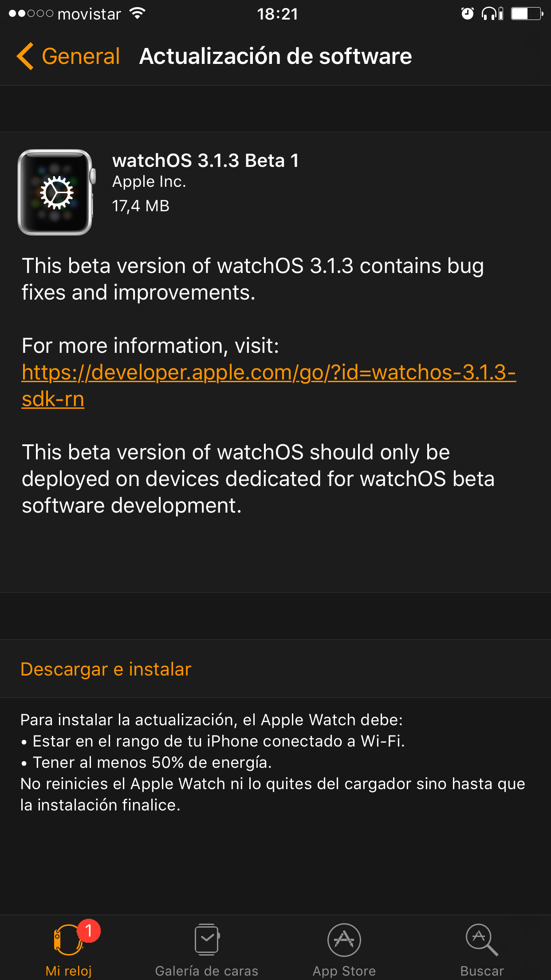551x980 pixels.
Task: Open the App Store tab icon
Action: (344, 940)
